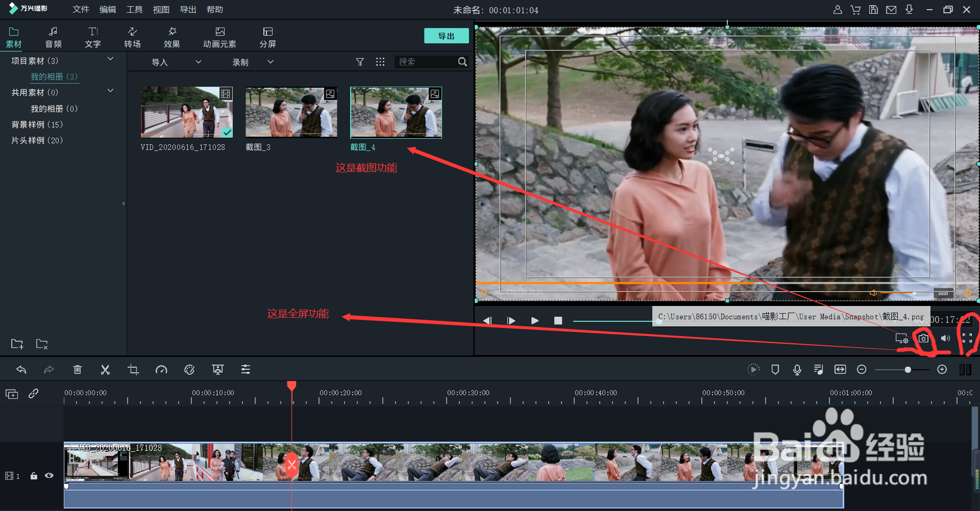980x511 pixels.
Task: Zoom in the timeline with plus
Action: pyautogui.click(x=942, y=369)
